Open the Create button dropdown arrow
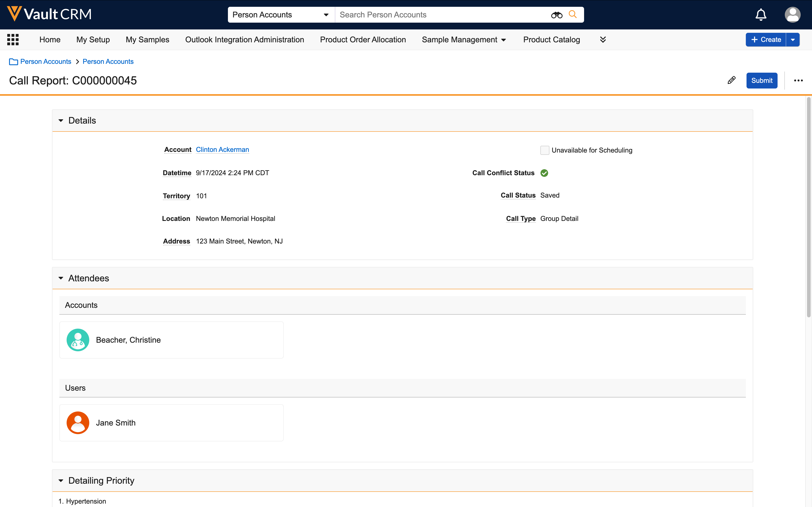 pos(793,40)
